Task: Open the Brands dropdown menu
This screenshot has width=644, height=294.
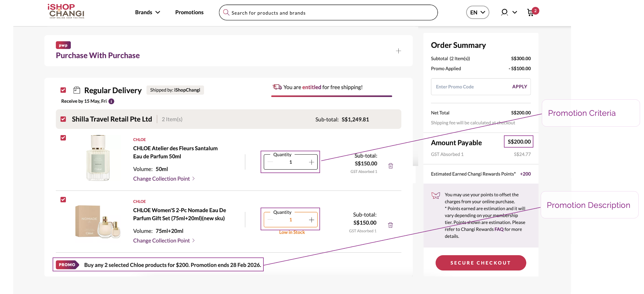Action: (147, 12)
